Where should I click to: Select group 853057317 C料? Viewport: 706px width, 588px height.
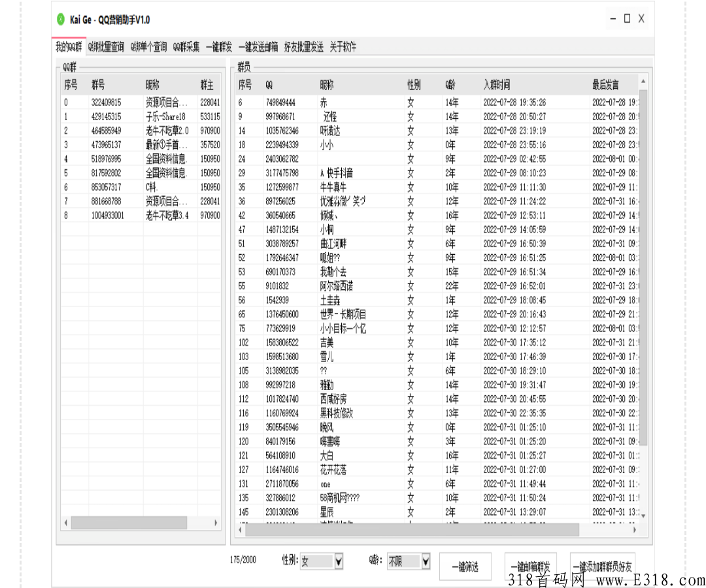click(x=141, y=187)
